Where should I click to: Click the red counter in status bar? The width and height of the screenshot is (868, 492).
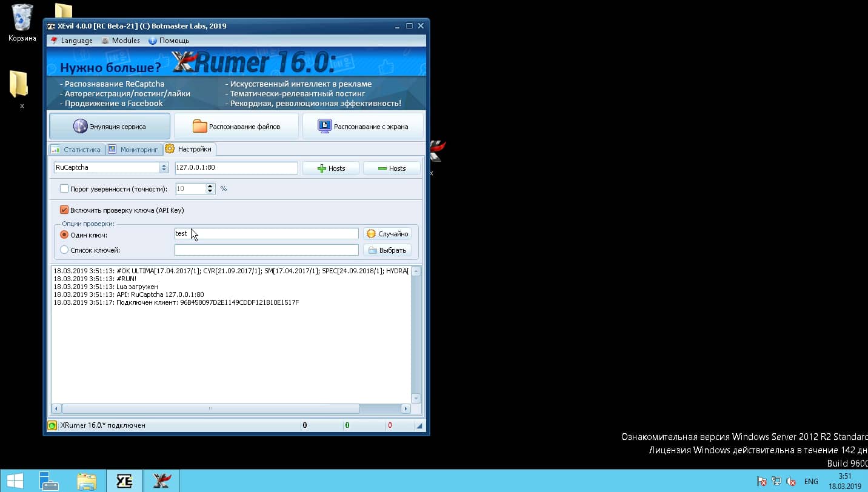point(390,425)
